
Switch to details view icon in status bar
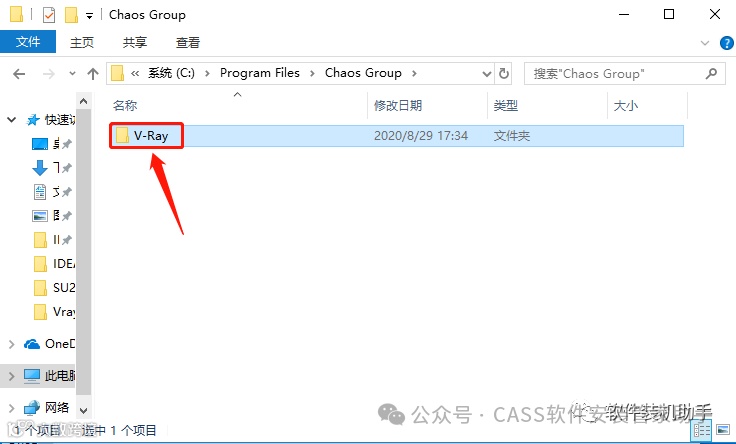pos(702,430)
